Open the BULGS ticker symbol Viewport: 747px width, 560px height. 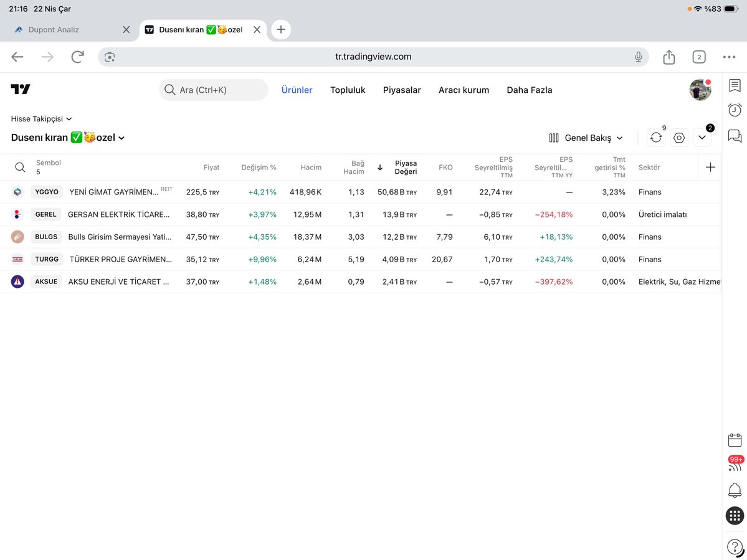46,237
